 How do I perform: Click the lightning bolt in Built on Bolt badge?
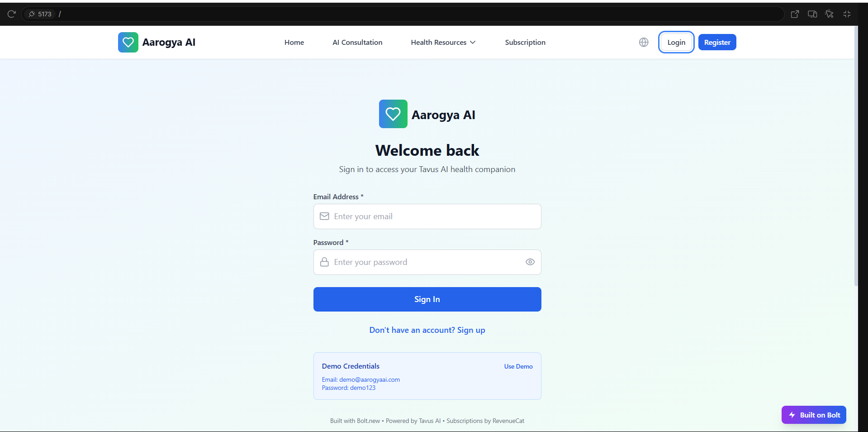[792, 415]
